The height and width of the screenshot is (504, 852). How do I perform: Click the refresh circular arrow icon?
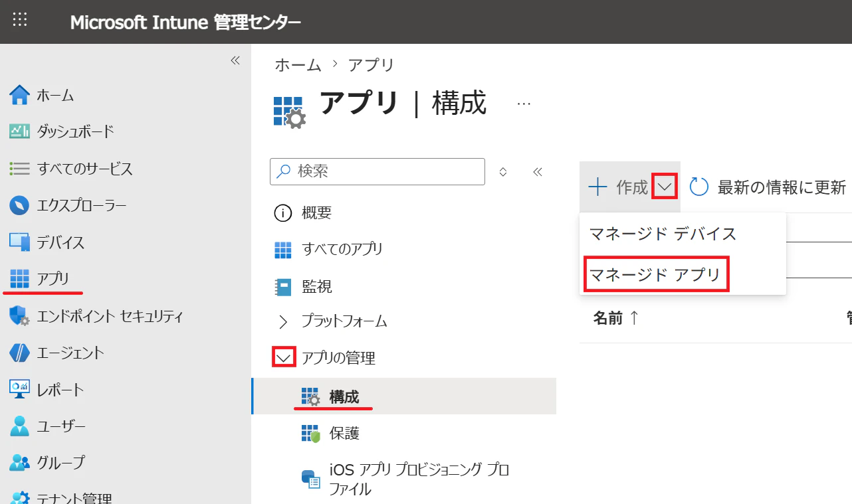pos(699,187)
